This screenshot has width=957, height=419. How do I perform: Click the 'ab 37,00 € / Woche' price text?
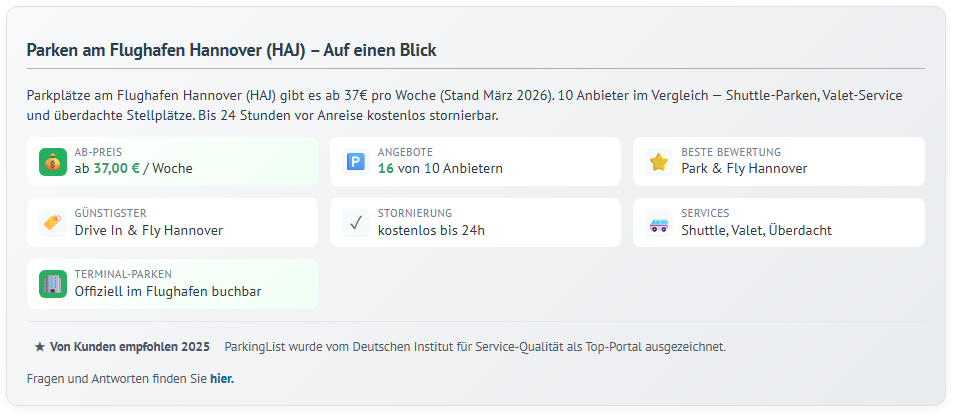click(133, 168)
